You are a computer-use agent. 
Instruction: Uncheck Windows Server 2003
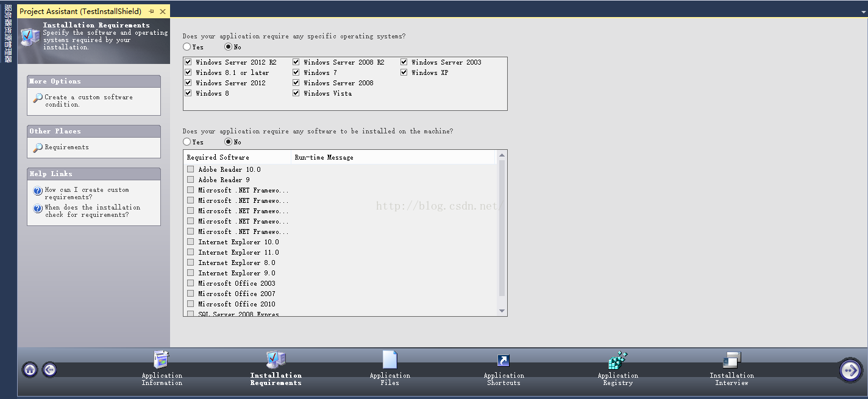[x=404, y=62]
